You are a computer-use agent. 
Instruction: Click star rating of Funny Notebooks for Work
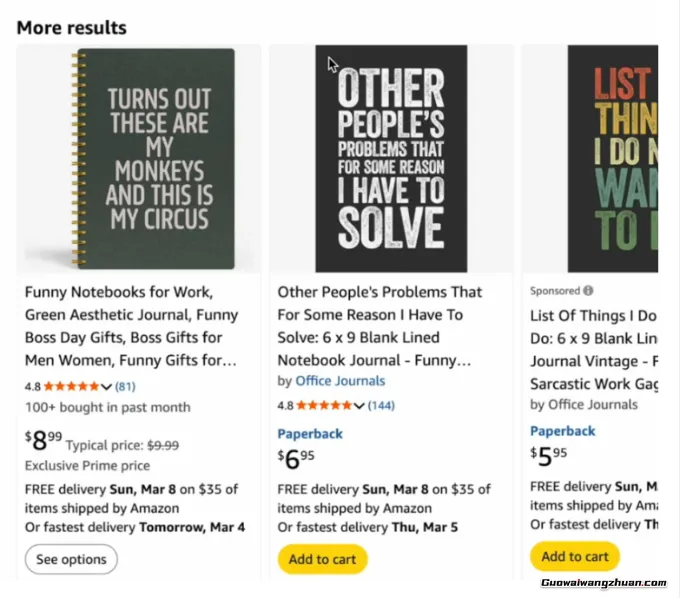75,386
